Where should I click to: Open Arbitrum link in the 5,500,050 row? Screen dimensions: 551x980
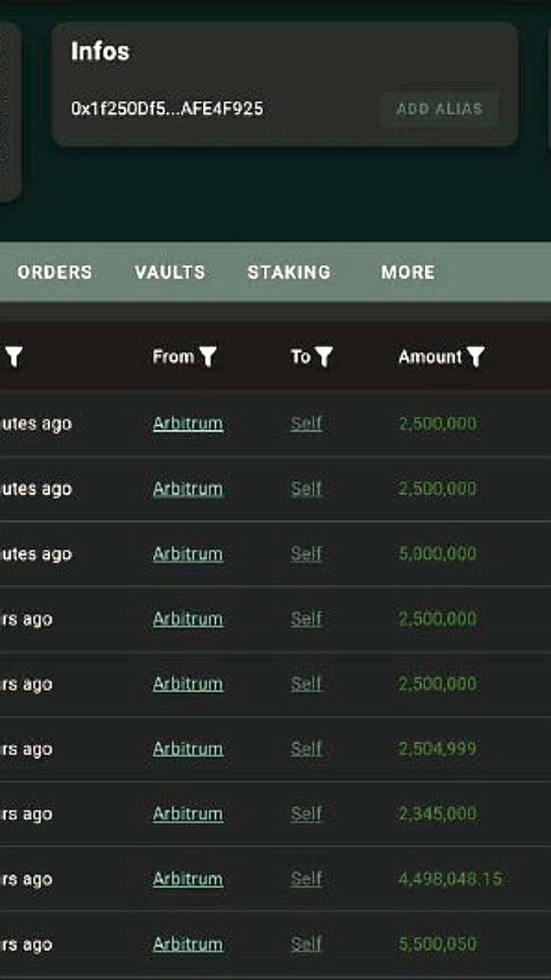tap(188, 944)
